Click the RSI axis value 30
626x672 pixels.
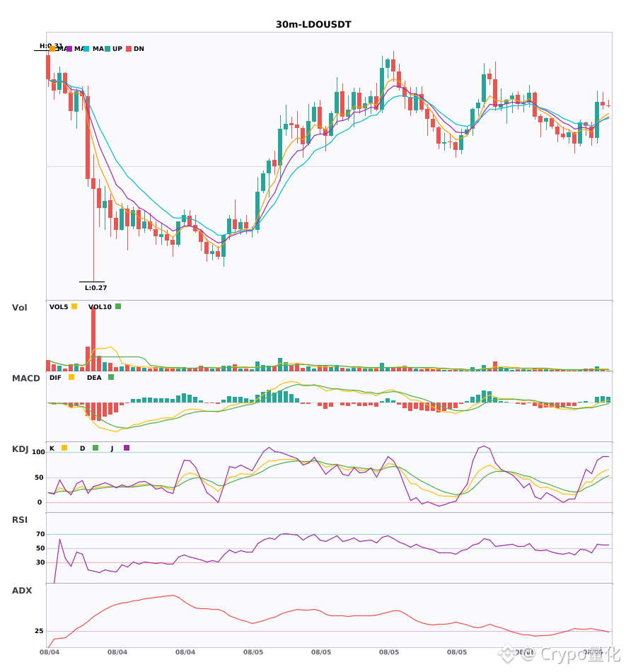(x=40, y=562)
